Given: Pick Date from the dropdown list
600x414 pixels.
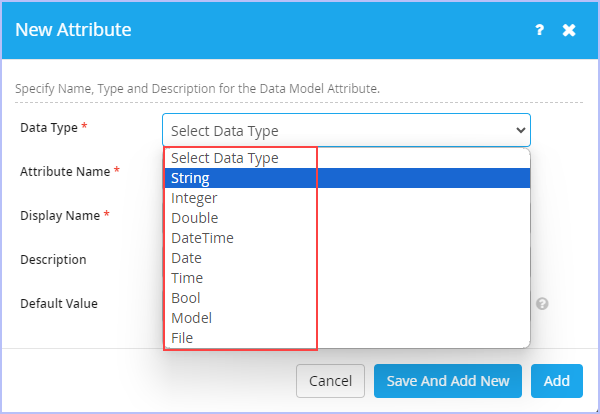Looking at the screenshot, I should pyautogui.click(x=347, y=258).
